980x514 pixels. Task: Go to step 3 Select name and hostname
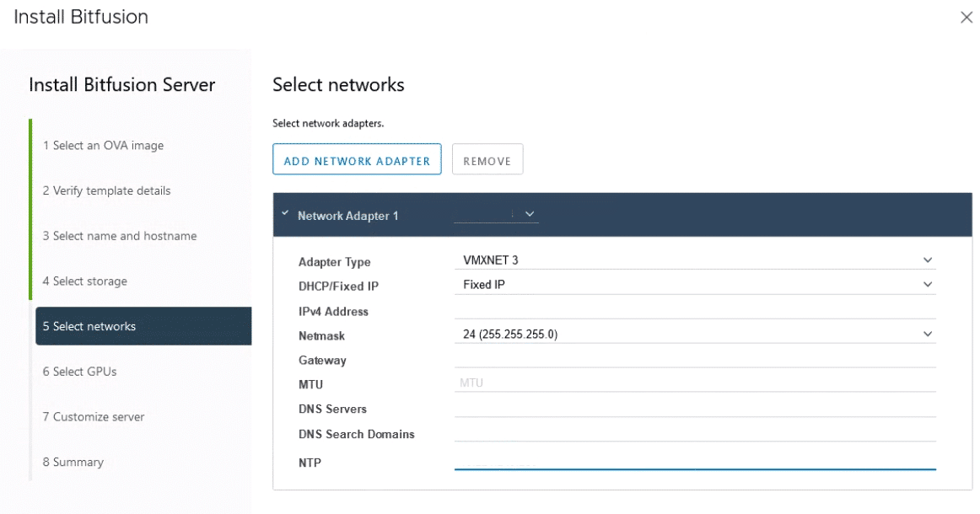[120, 236]
